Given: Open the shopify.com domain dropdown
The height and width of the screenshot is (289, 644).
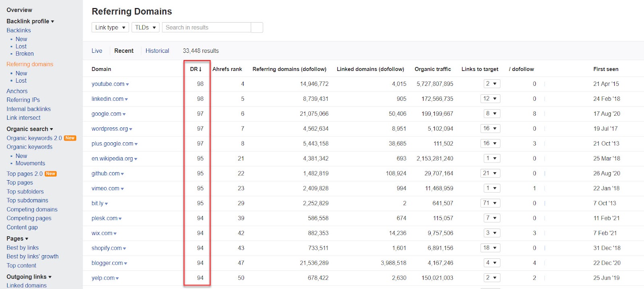Looking at the screenshot, I should pos(124,248).
